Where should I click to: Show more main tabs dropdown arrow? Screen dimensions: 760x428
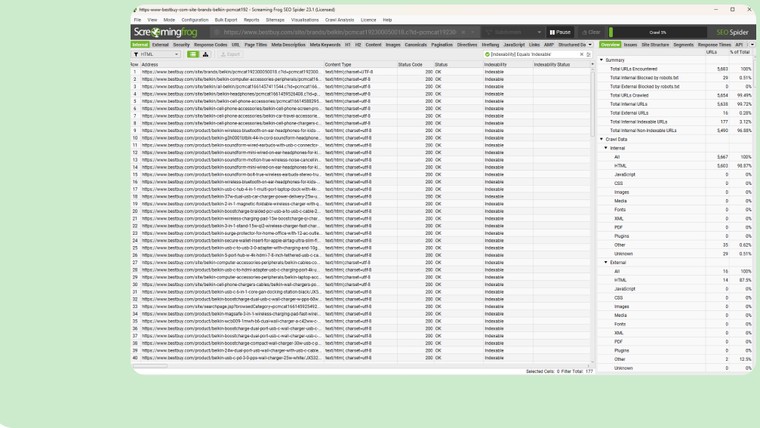tap(590, 45)
